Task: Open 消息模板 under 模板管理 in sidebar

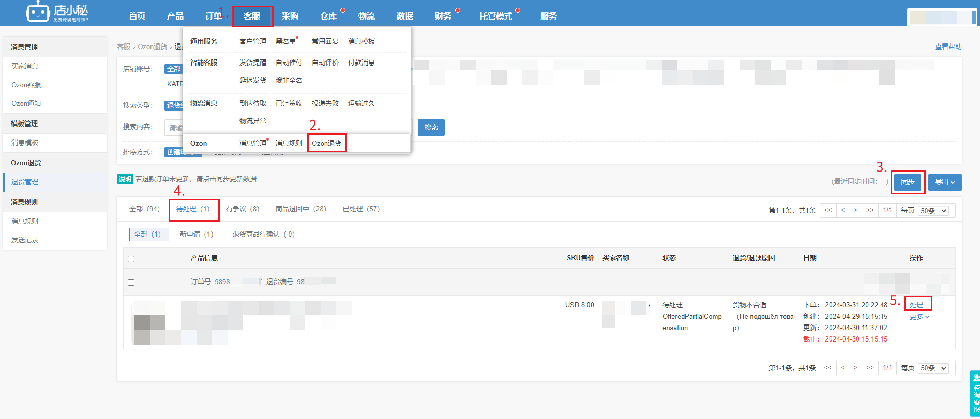Action: click(25, 143)
